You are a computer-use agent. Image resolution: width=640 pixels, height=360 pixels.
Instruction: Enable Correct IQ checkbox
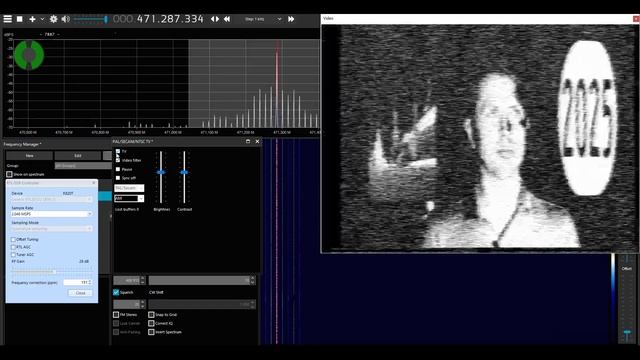click(151, 323)
